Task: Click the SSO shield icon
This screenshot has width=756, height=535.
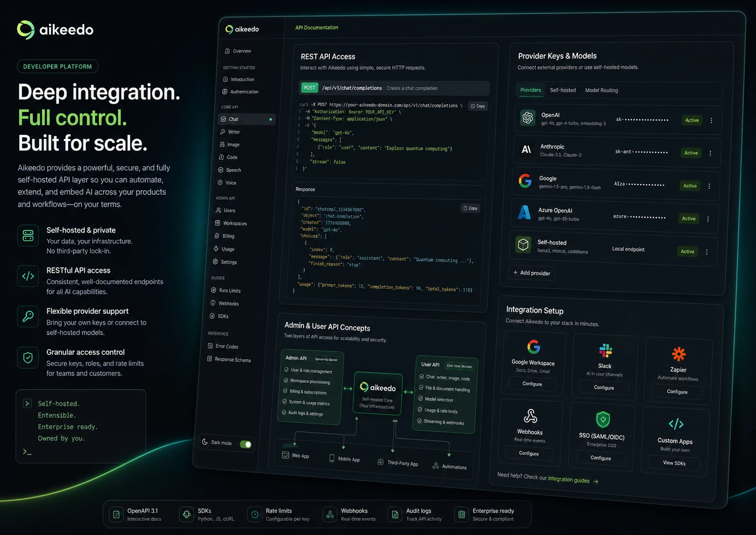Action: [603, 420]
